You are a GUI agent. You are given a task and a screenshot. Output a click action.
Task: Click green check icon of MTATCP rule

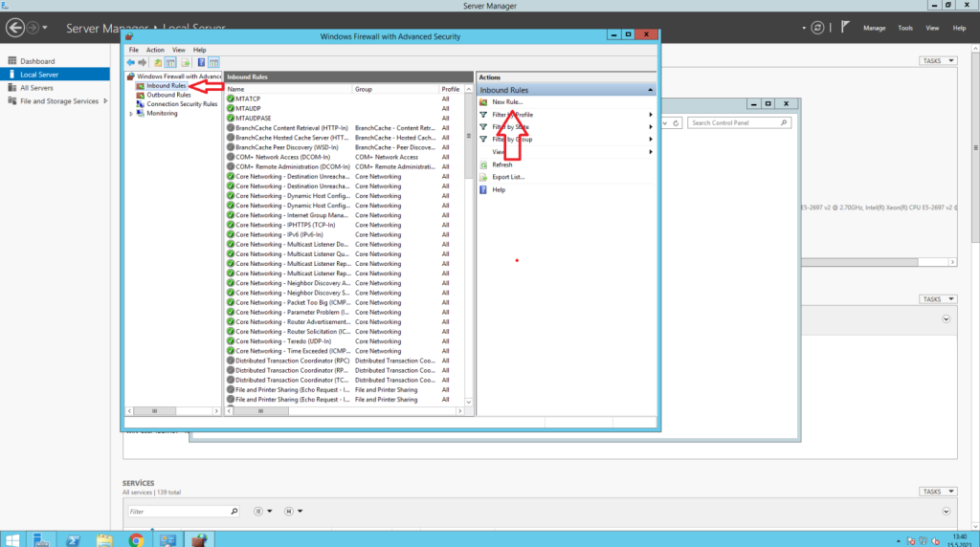(x=231, y=98)
